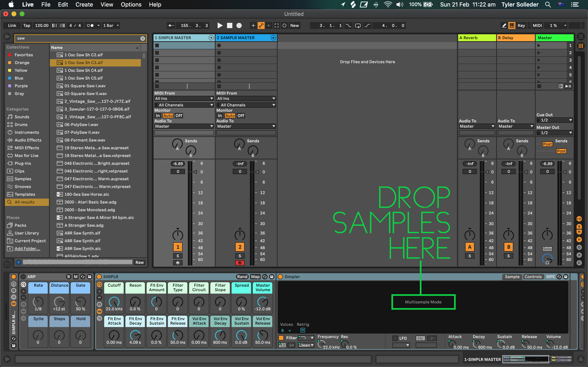Open the Options menu

[x=131, y=4]
